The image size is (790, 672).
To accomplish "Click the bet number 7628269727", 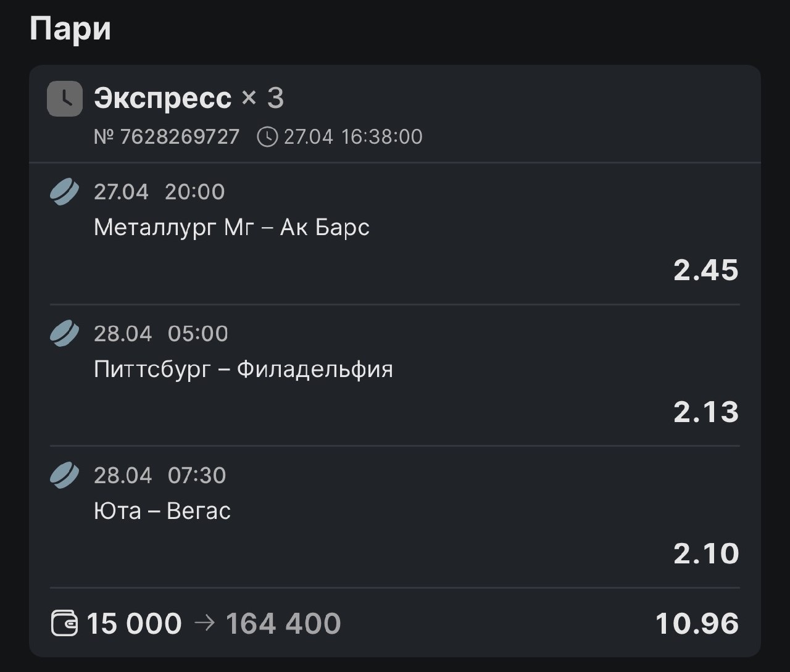I will coord(167,137).
